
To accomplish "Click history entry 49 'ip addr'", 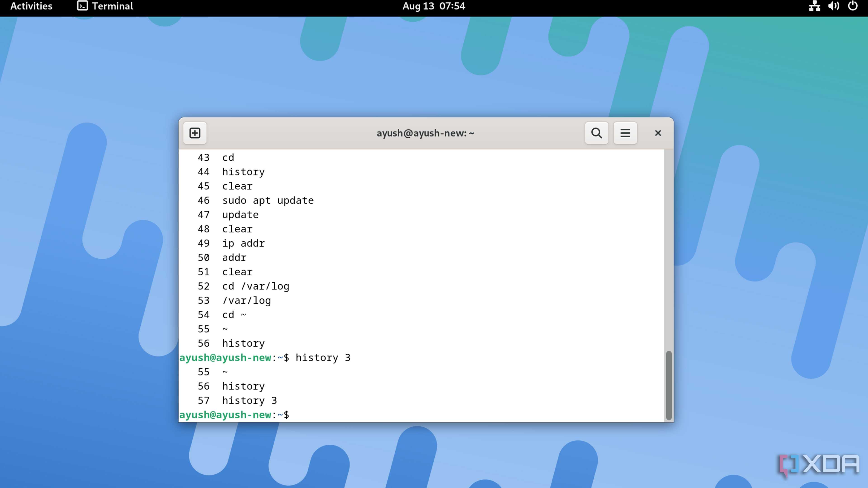I will [243, 243].
